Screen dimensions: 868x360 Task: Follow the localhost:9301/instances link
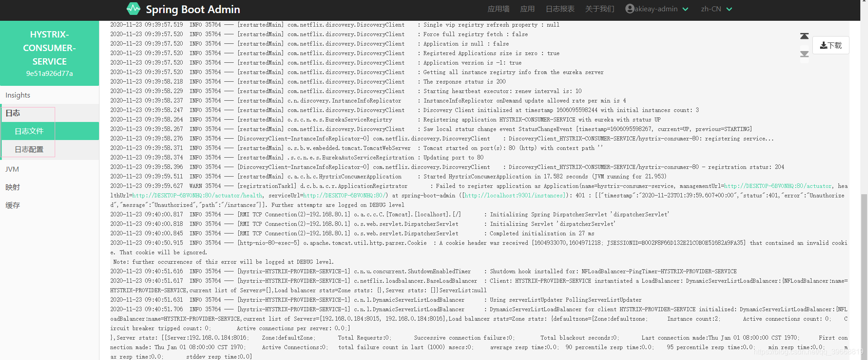pos(514,196)
